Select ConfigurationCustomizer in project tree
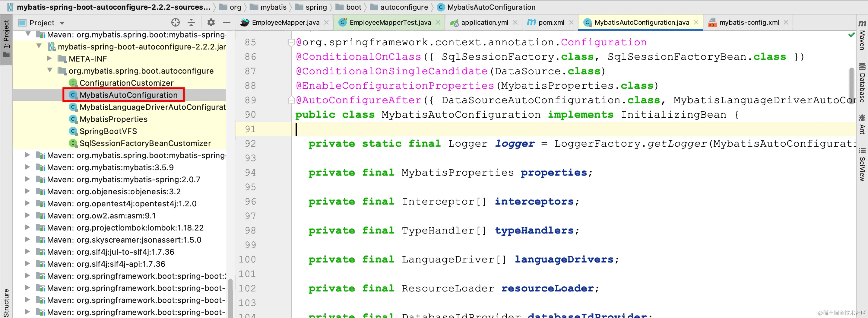Screen dimensions: 868x318 pos(126,83)
